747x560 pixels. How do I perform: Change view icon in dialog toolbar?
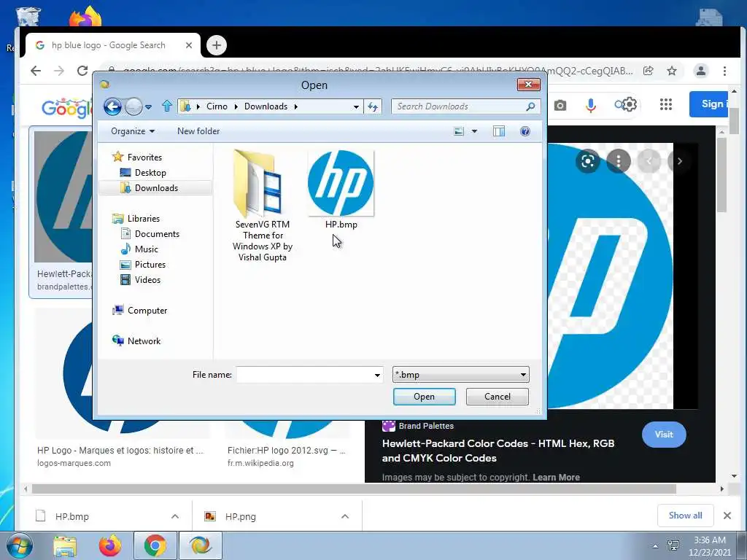459,131
